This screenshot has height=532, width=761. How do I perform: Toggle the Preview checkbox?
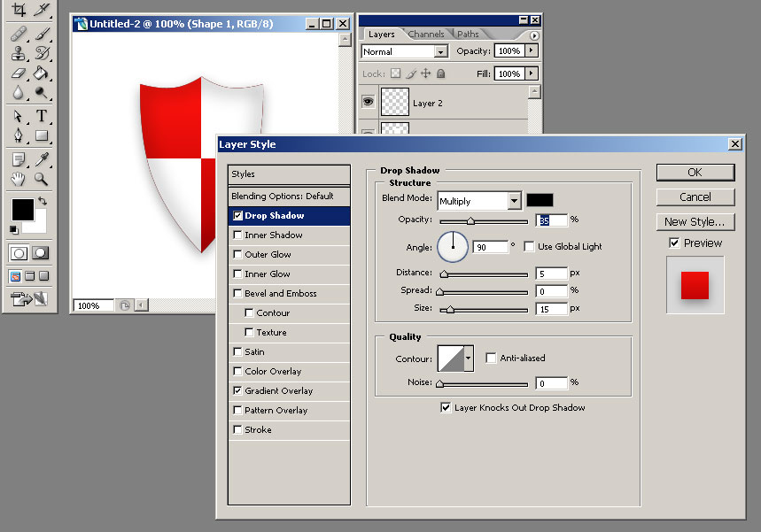tap(674, 243)
